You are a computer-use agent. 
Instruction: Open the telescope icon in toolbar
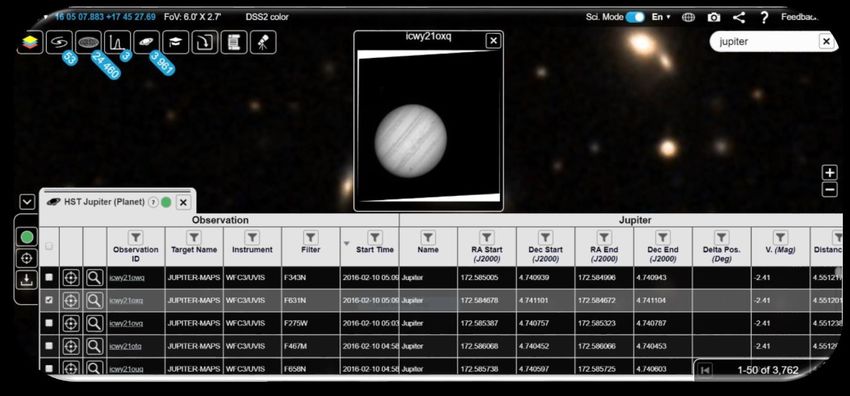pos(263,42)
